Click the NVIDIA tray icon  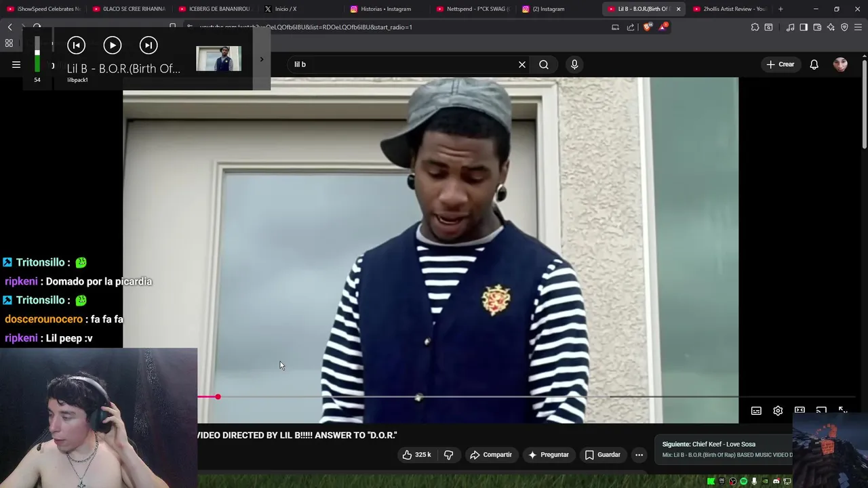tap(765, 481)
